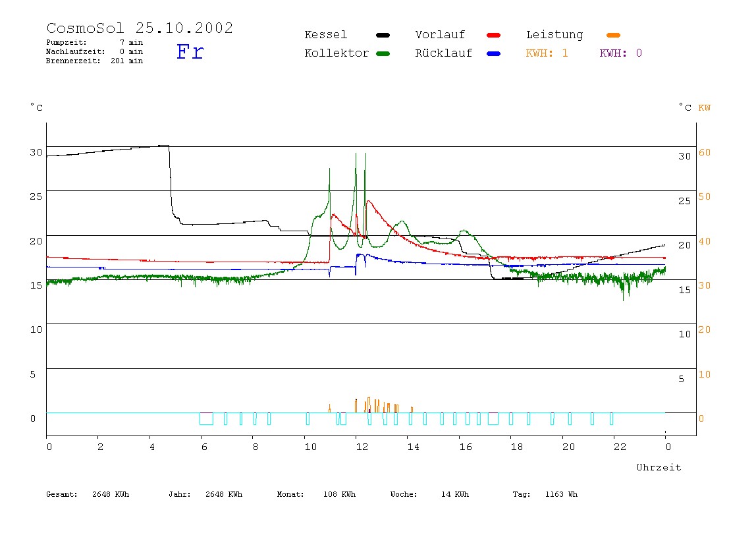Click the 'Jahr: 2648 KWh' value
The width and height of the screenshot is (756, 535).
point(205,494)
